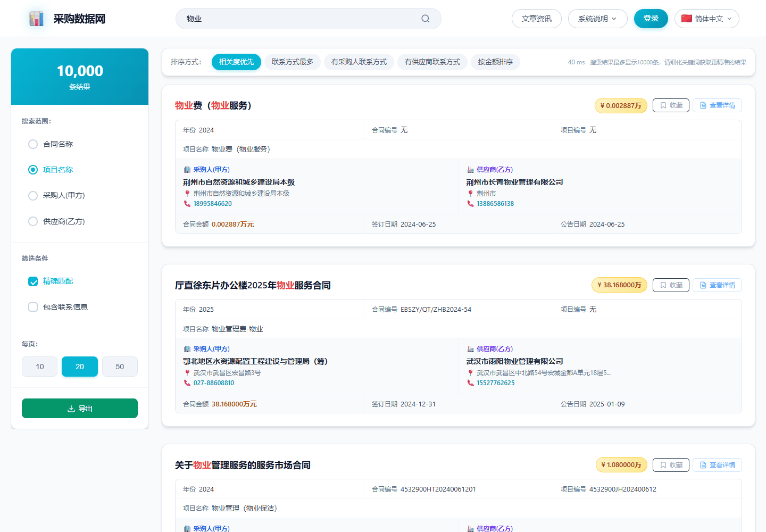
Task: Click location pin beside supplier city 荆州市
Action: [x=470, y=194]
